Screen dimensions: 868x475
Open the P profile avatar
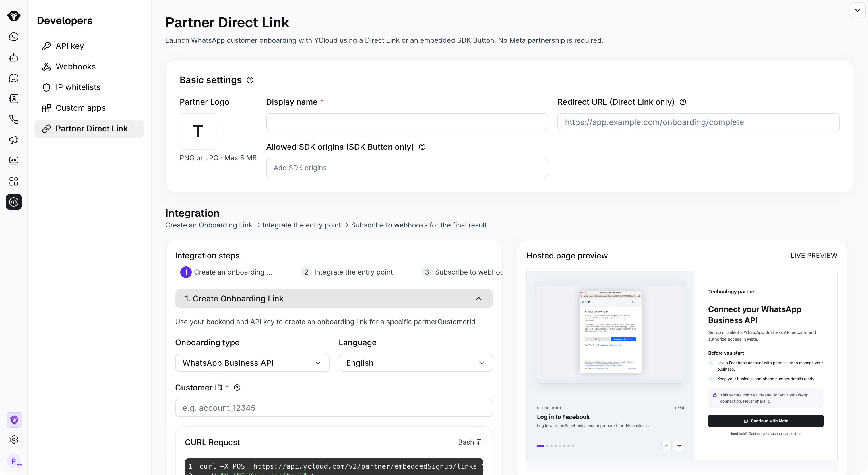14,461
